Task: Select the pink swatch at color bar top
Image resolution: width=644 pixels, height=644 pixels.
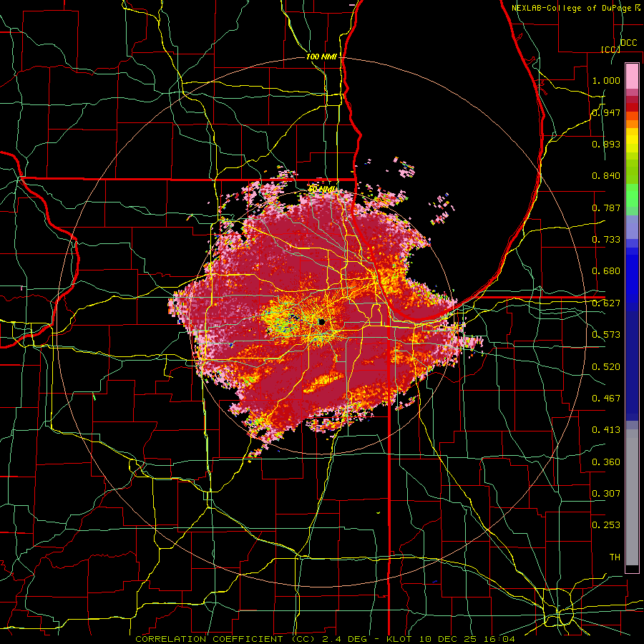Action: pos(632,76)
